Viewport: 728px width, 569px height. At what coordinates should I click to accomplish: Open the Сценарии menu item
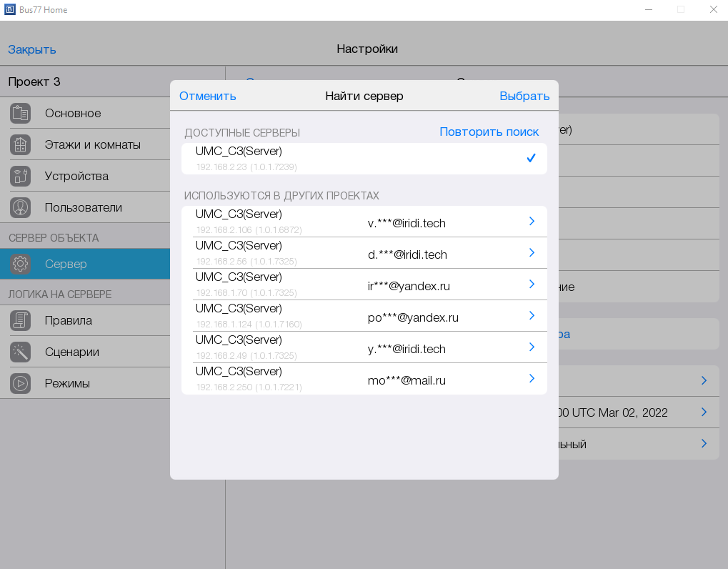[x=71, y=352]
